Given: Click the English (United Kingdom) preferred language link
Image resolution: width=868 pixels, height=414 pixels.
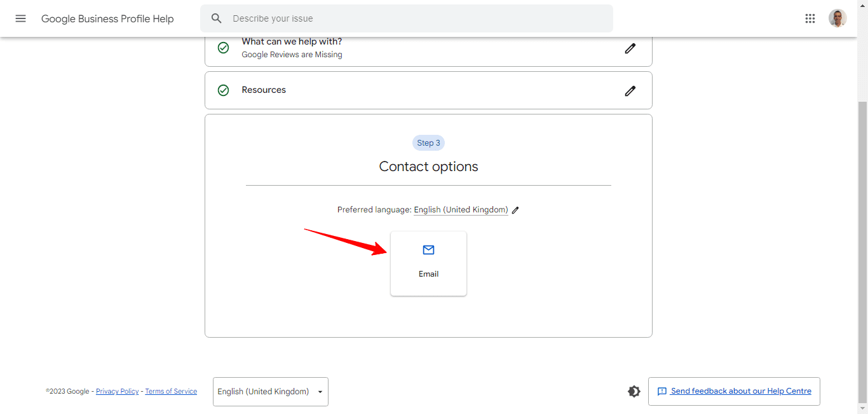Looking at the screenshot, I should point(461,210).
